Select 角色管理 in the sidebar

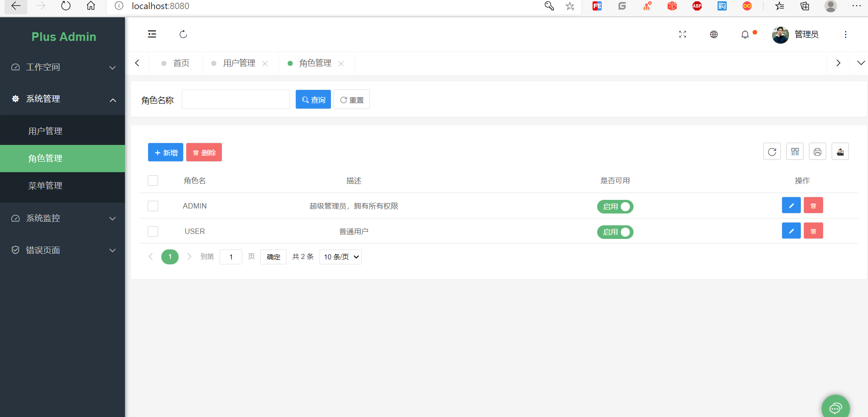(x=62, y=159)
